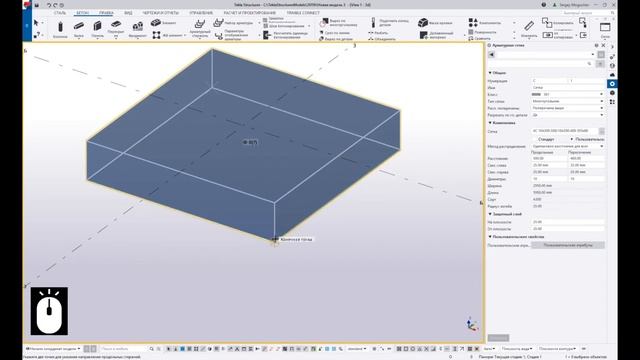Click the Пользовательские атрибуты button
Viewport: 640px width, 360px height.
point(568,245)
